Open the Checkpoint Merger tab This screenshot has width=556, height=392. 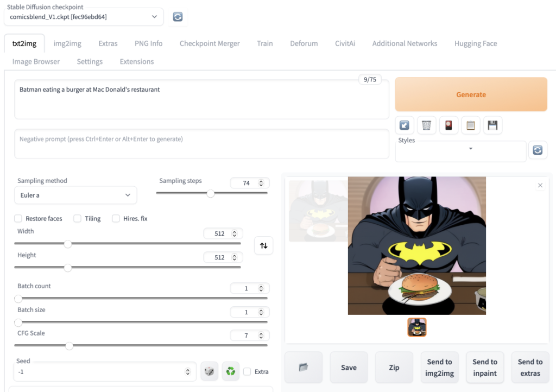210,43
